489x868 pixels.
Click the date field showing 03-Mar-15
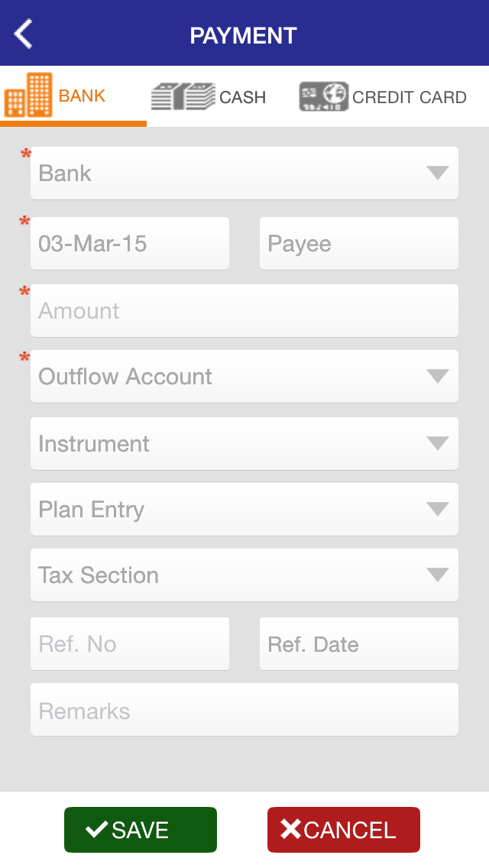(130, 243)
